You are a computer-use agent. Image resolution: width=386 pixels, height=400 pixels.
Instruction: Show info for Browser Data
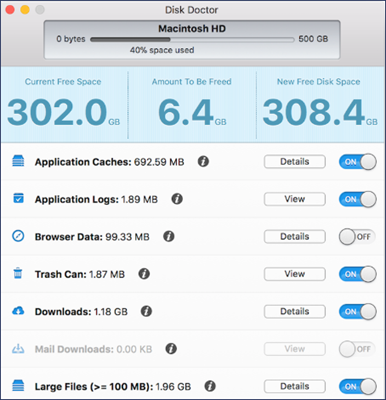[x=169, y=236]
